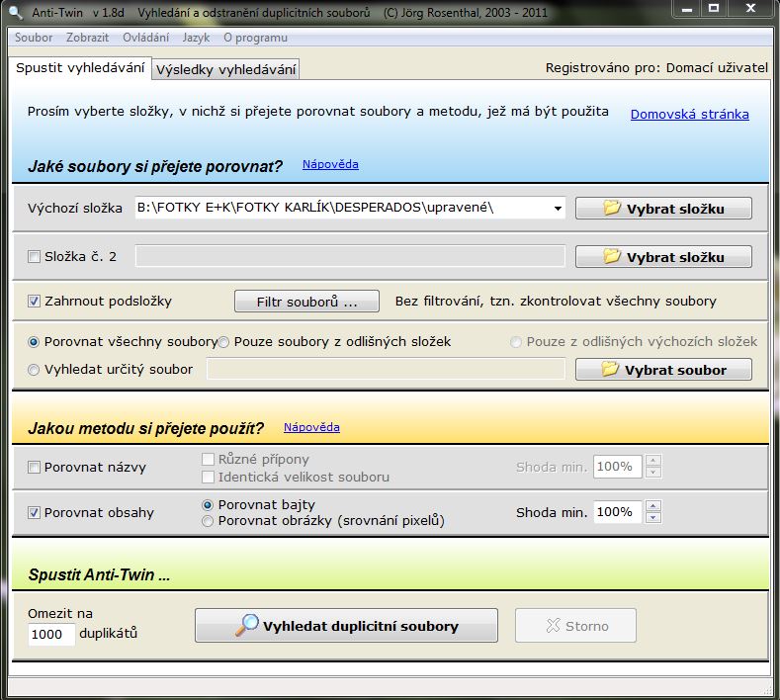Click the Filtr souborů ... button

tap(304, 301)
